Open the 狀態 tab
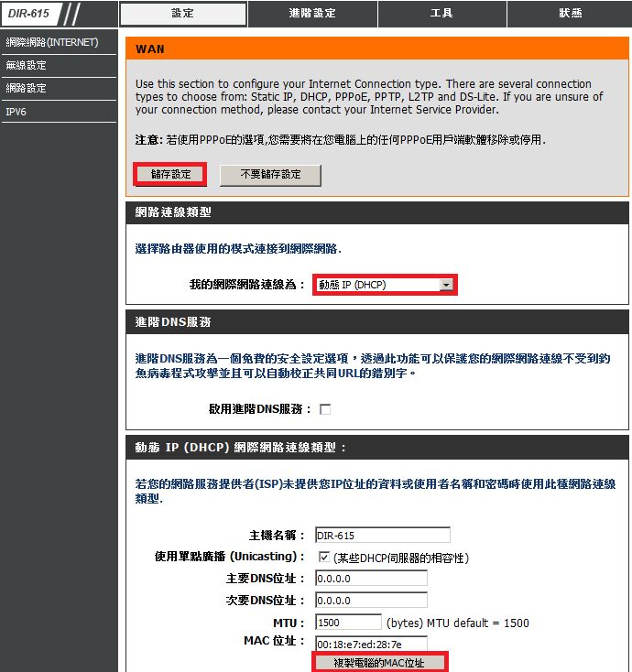The image size is (632, 672). [x=570, y=14]
